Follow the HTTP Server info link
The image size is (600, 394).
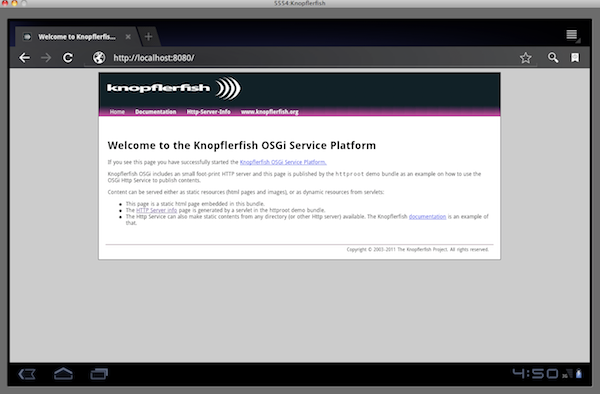tap(157, 210)
